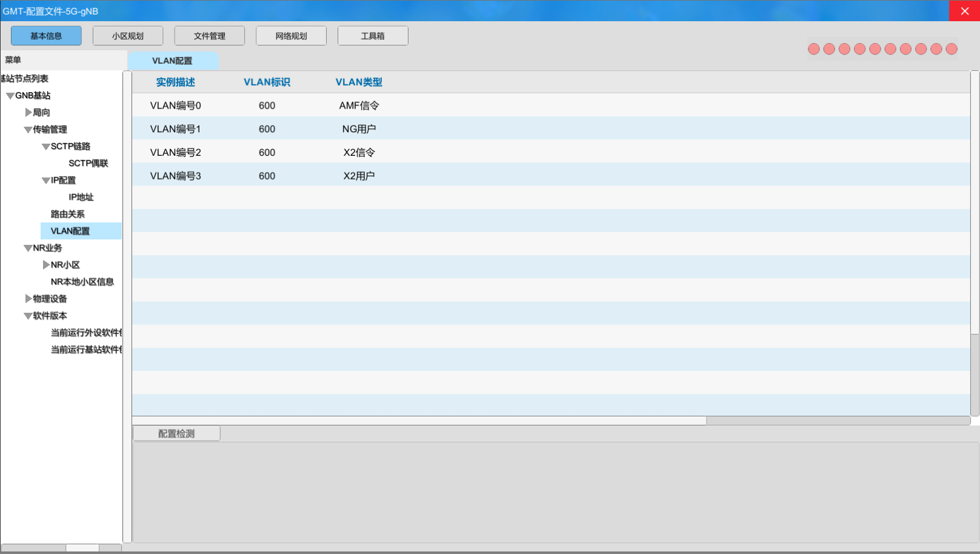This screenshot has height=554, width=980.
Task: Click the 实例描述 column header
Action: pyautogui.click(x=176, y=82)
